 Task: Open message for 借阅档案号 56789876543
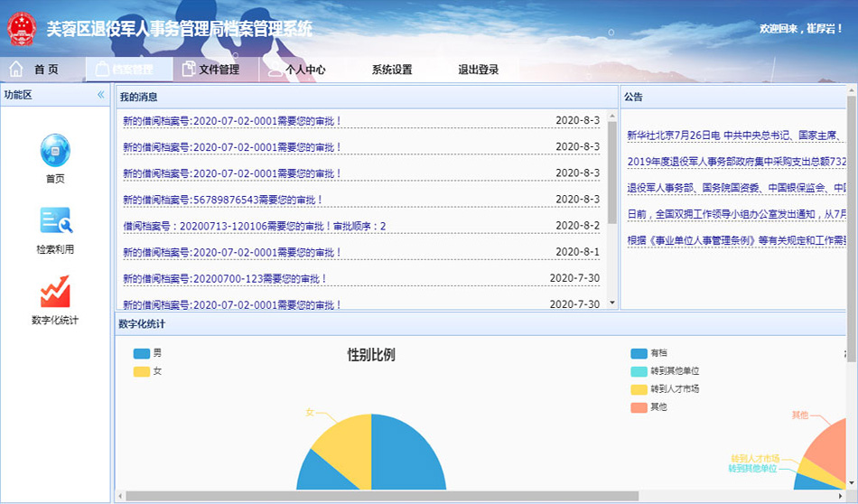click(x=223, y=200)
